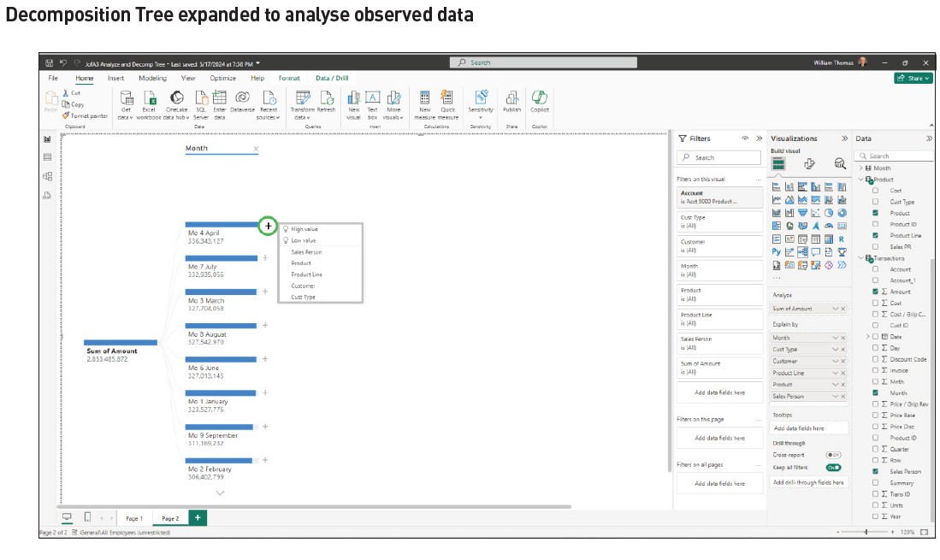Select the Python visual icon
The height and width of the screenshot is (560, 940).
[x=776, y=252]
